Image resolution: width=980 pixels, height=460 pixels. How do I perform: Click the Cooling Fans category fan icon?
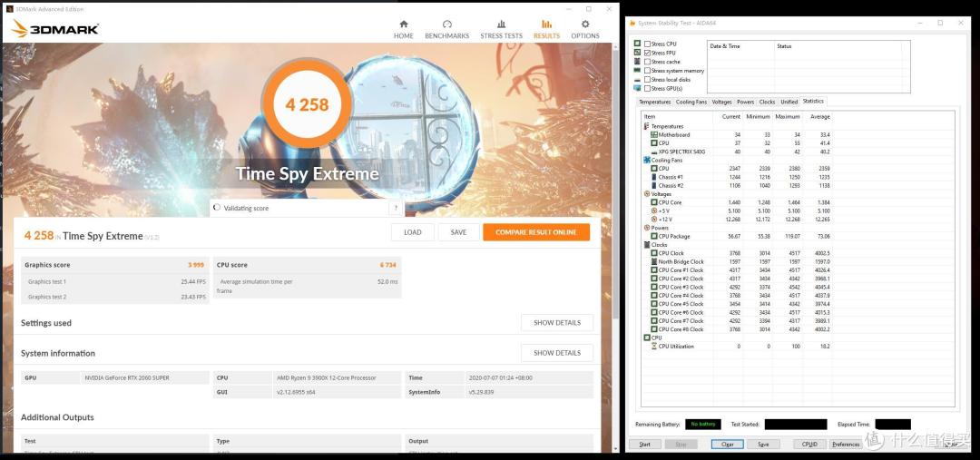tap(646, 160)
